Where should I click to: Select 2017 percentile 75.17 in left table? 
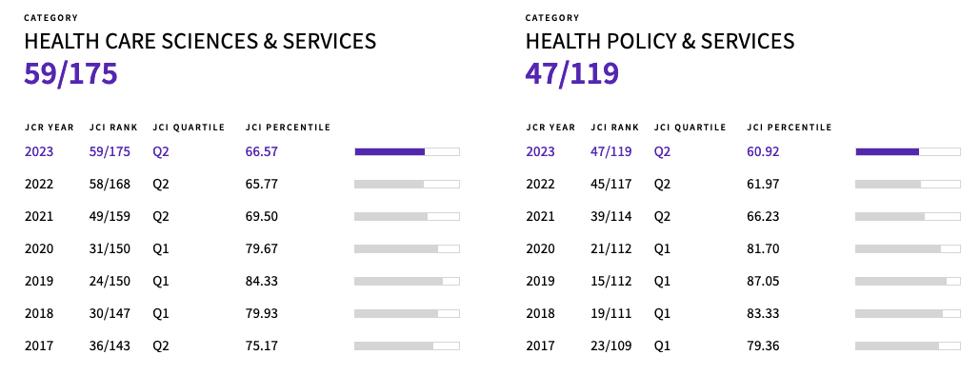261,345
